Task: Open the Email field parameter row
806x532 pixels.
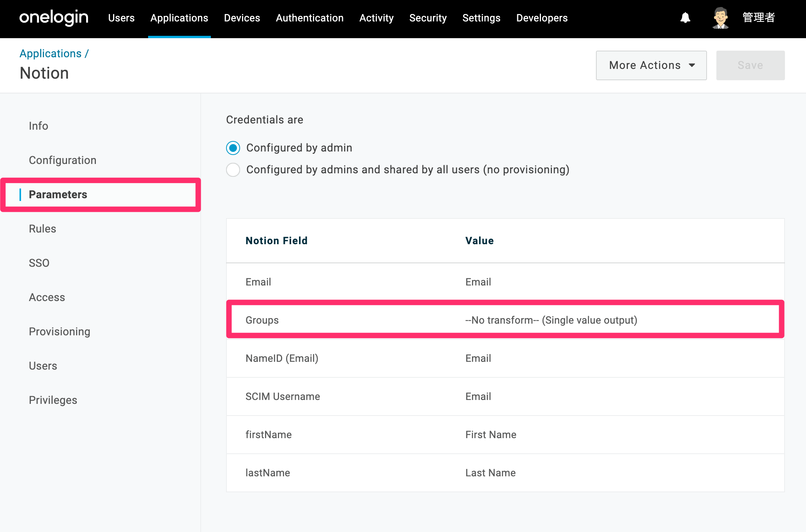Action: click(x=505, y=282)
